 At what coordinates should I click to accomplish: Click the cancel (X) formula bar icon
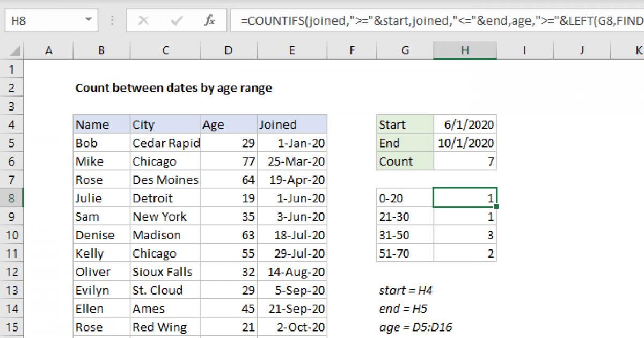143,21
